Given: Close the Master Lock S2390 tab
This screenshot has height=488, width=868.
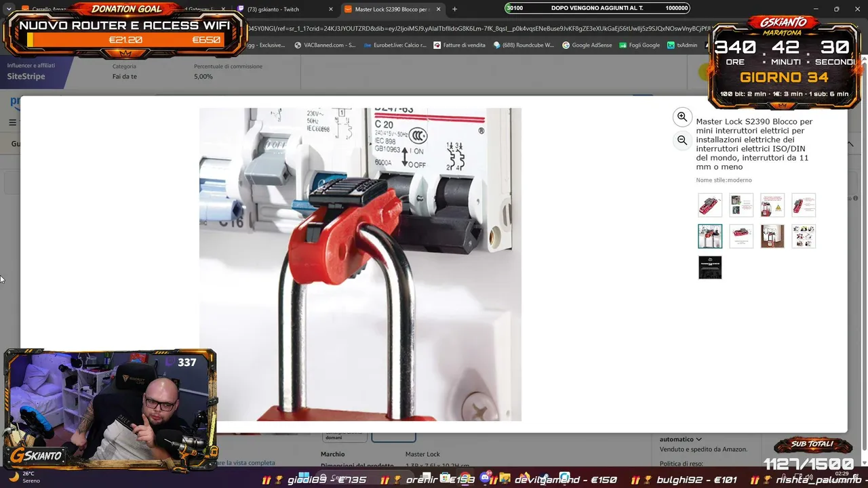Looking at the screenshot, I should click(x=439, y=9).
